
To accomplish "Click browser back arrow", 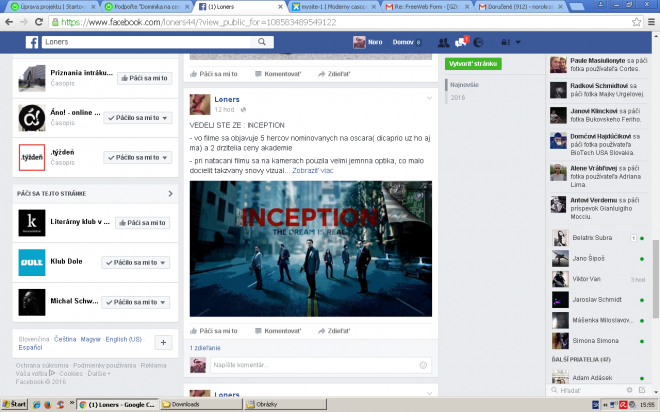I will coord(9,22).
